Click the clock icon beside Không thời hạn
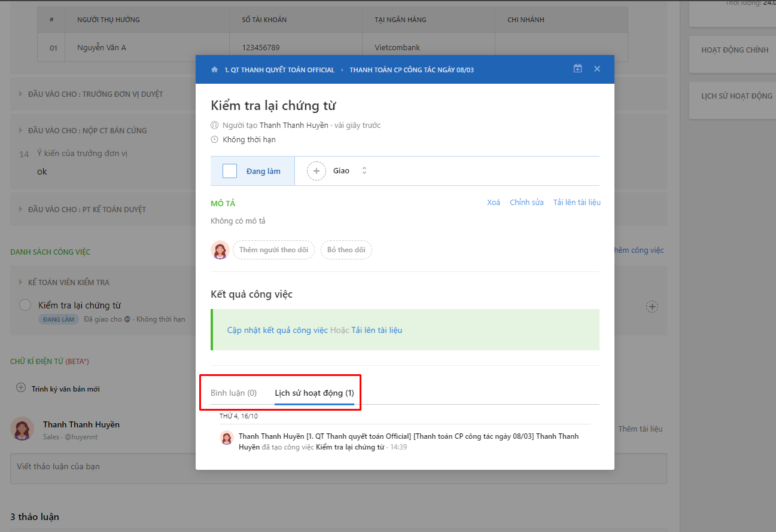The height and width of the screenshot is (532, 776). [x=215, y=139]
